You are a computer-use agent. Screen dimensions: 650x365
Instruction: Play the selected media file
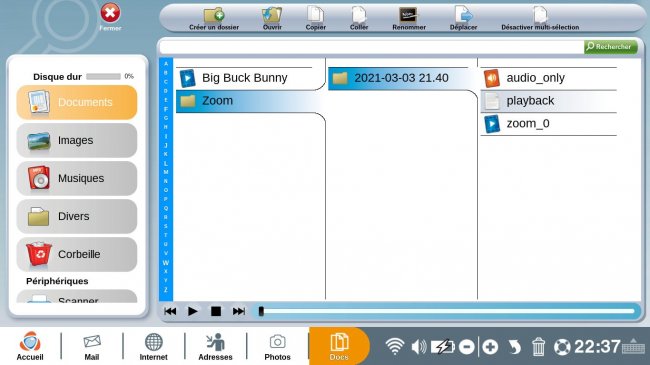[x=192, y=311]
